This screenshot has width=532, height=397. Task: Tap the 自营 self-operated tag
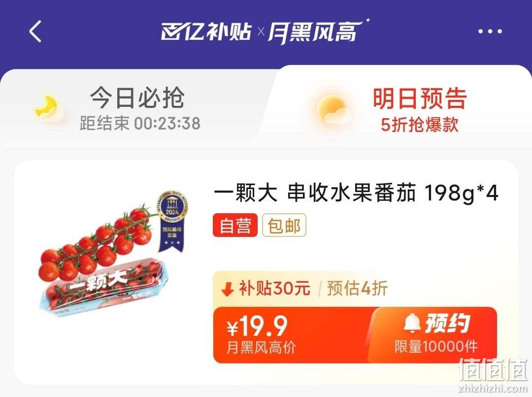click(235, 225)
